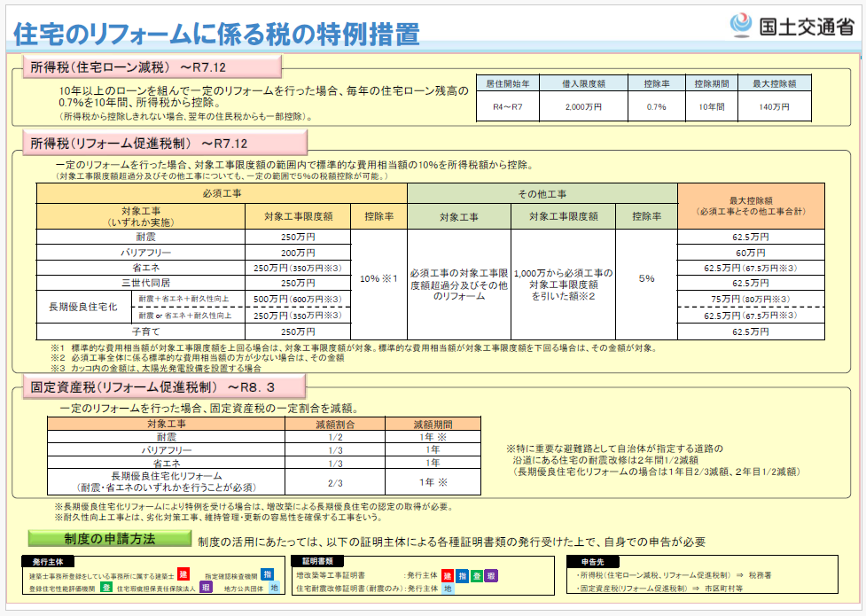This screenshot has height=616, width=866.
Task: Click the 0.7% deduction rate cell
Action: pos(657,106)
